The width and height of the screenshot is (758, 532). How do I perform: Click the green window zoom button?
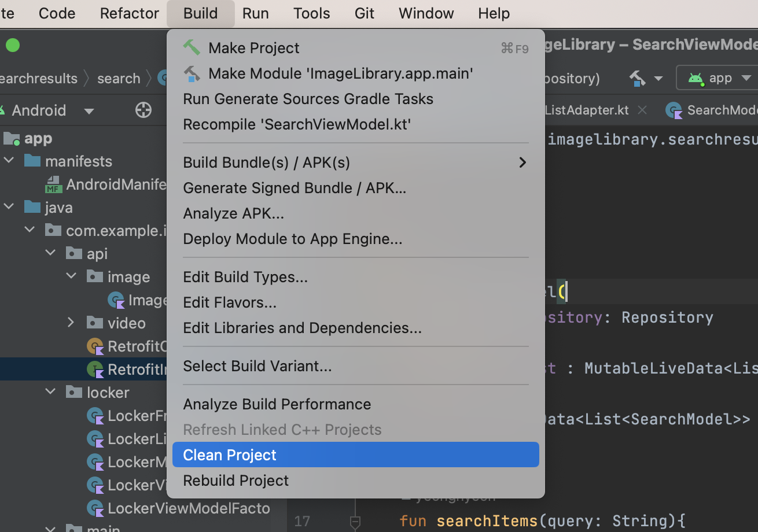[x=13, y=45]
